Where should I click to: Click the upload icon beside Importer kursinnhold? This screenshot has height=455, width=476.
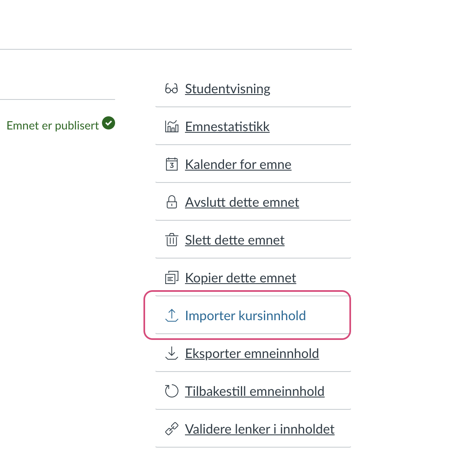click(x=171, y=316)
